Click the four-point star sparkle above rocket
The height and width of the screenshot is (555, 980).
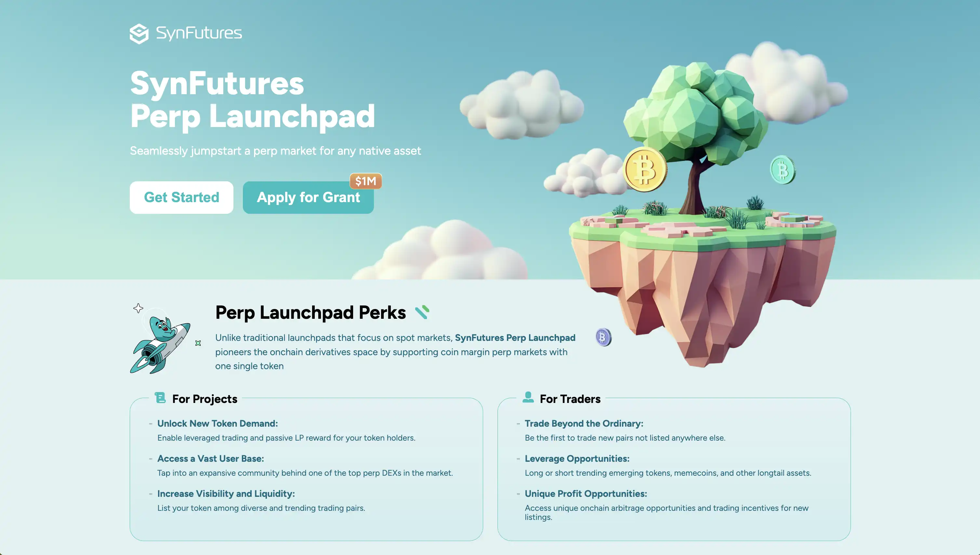click(138, 308)
